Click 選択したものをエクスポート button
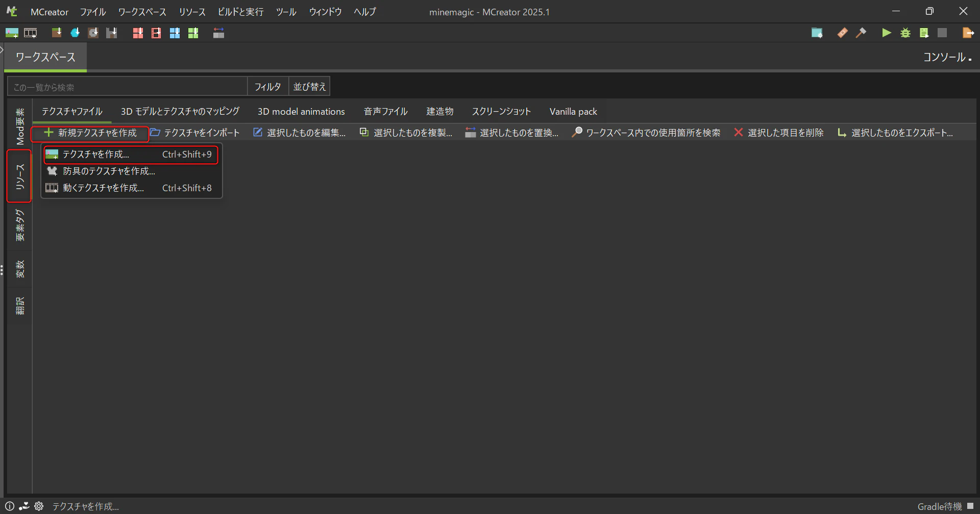The image size is (980, 514). pos(895,133)
